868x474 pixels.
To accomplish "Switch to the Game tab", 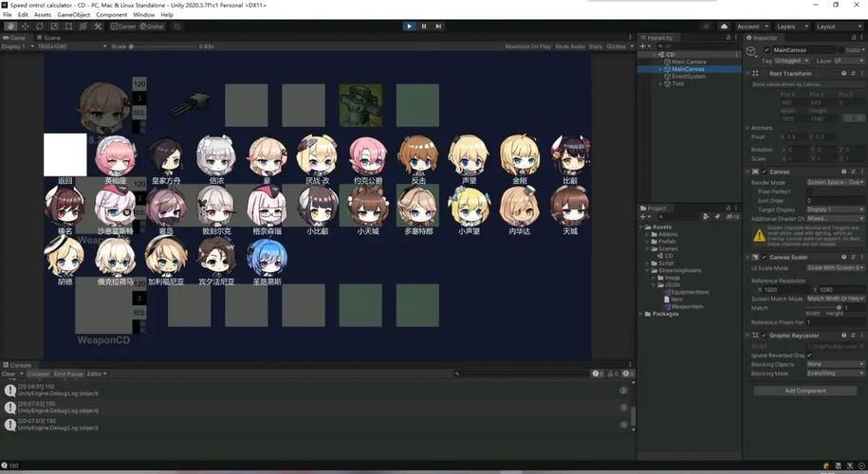I will pos(15,38).
